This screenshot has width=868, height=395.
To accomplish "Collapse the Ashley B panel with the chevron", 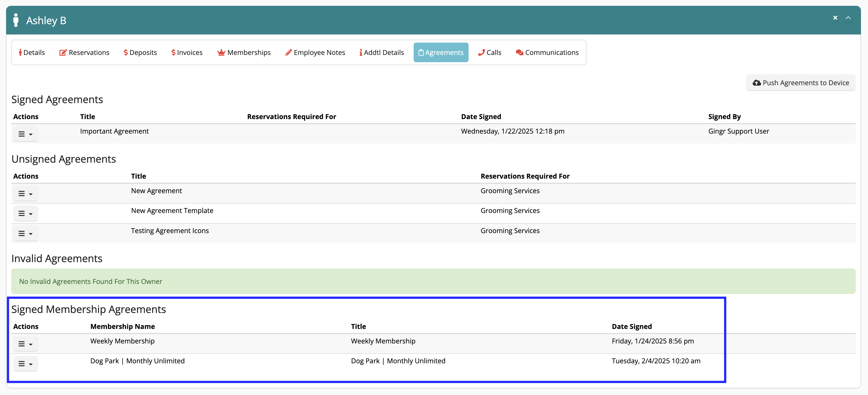I will 848,18.
